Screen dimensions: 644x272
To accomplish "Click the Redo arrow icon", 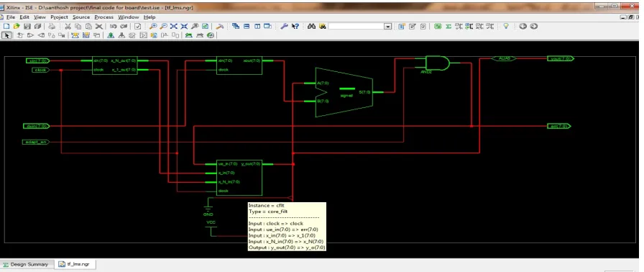I will tap(123, 27).
